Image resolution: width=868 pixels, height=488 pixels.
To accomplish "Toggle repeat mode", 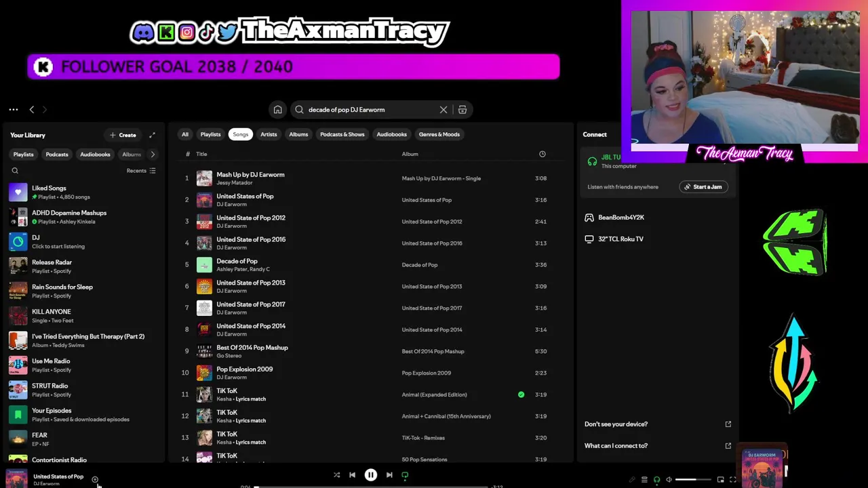I will pos(405,475).
